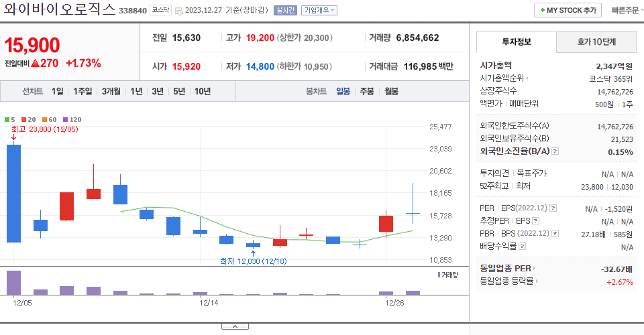644x335 pixels.
Task: Select 주봉 candlestick chart
Action: [367, 91]
